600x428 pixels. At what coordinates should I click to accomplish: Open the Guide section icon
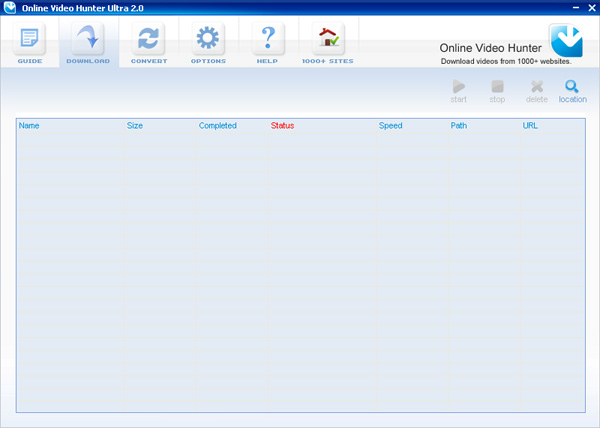(x=29, y=39)
